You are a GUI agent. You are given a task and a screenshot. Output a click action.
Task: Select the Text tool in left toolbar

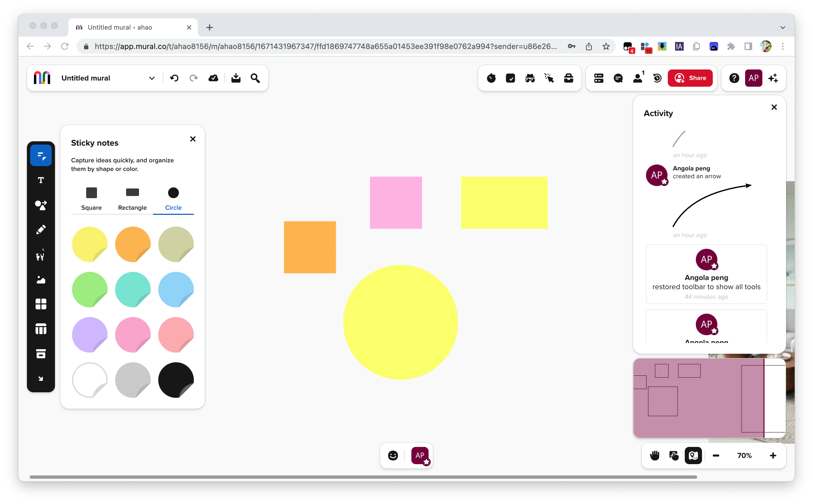(41, 180)
